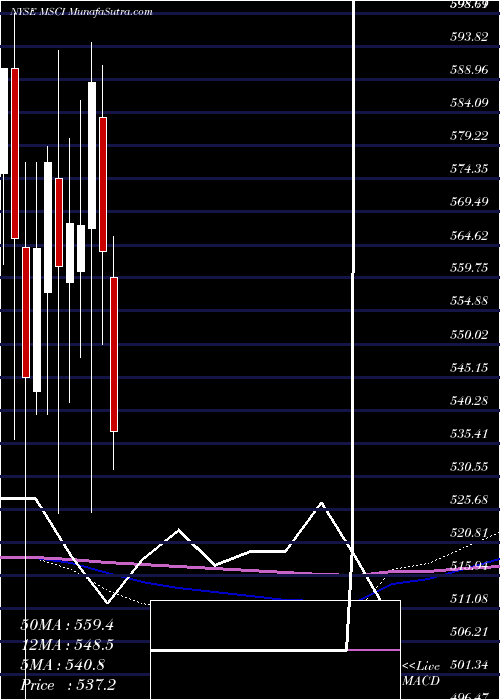The width and height of the screenshot is (500, 700).
Task: Select the 554.88 price axis label
Action: click(x=468, y=301)
